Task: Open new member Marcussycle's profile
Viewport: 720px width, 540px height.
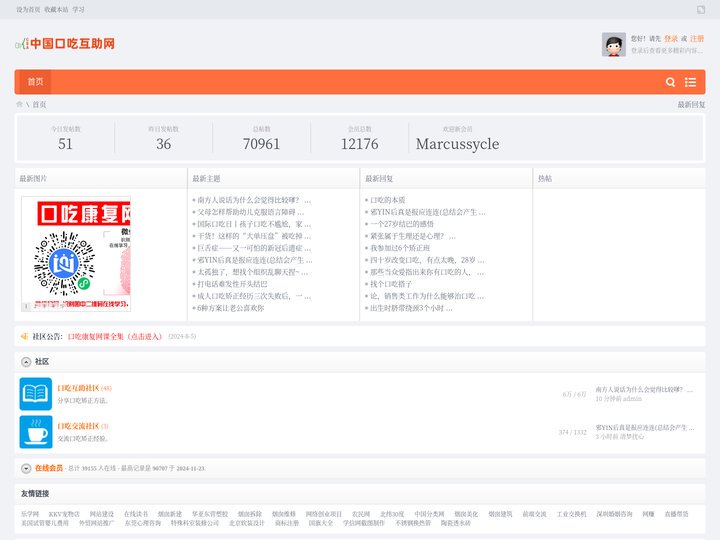Action: pyautogui.click(x=457, y=144)
